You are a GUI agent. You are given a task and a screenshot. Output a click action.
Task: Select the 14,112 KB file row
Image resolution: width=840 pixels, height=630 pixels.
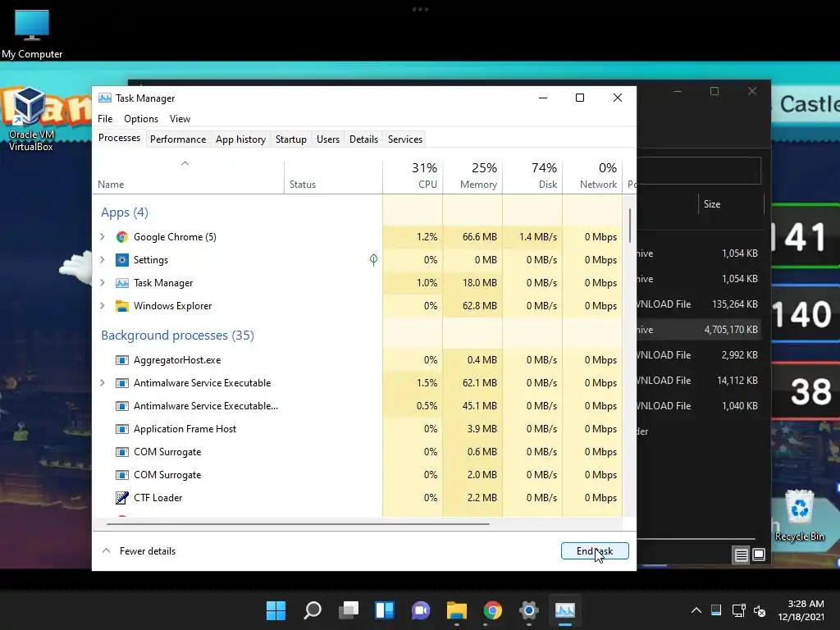coord(699,381)
